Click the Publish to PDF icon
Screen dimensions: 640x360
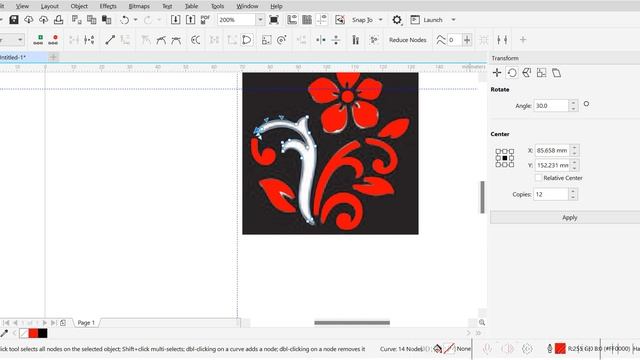pyautogui.click(x=205, y=20)
